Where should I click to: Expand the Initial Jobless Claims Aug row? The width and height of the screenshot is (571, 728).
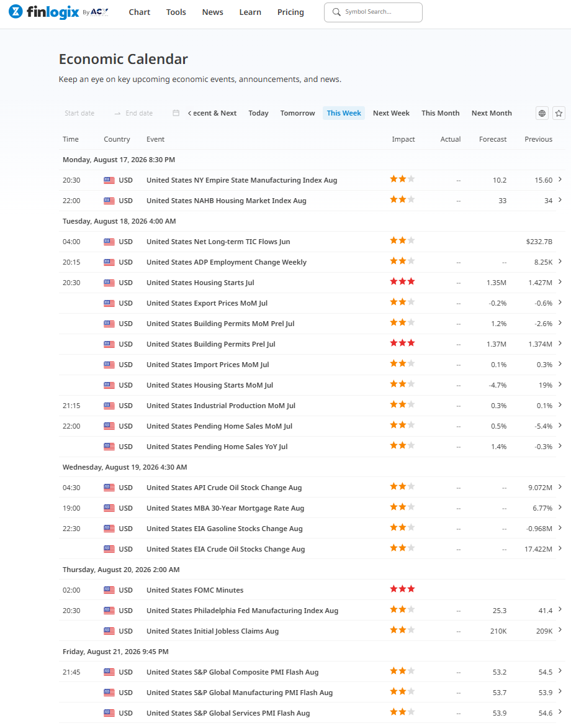pyautogui.click(x=560, y=630)
